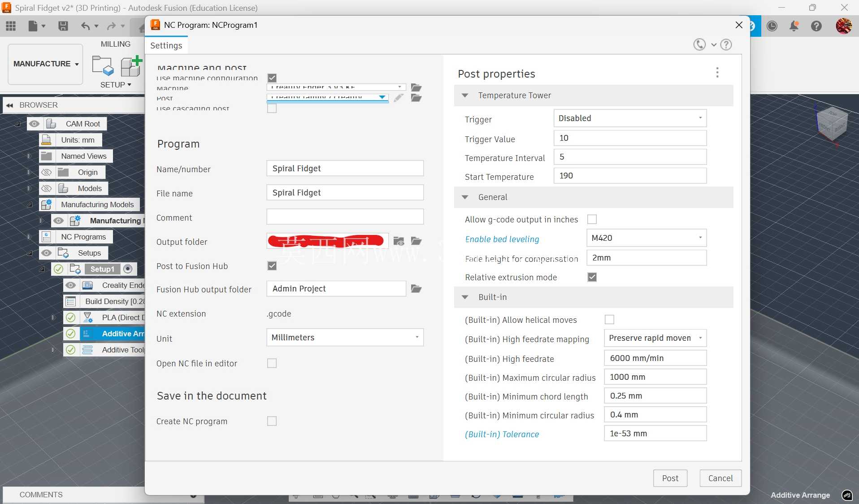This screenshot has width=859, height=504.
Task: Enable Open NC file in editor
Action: pos(272,363)
